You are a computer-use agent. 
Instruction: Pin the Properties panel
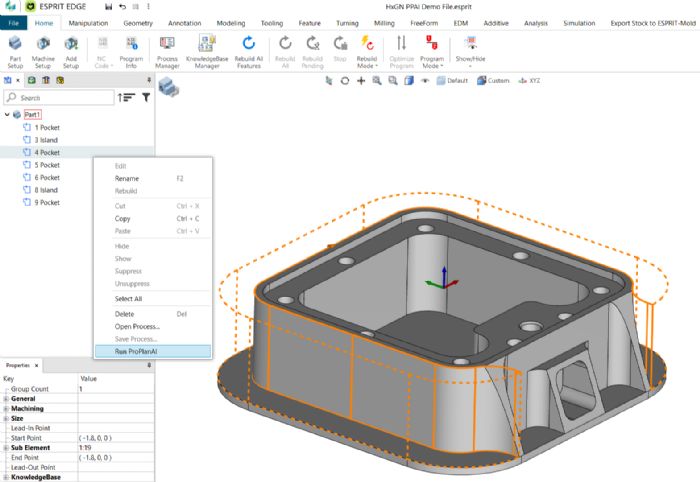149,365
